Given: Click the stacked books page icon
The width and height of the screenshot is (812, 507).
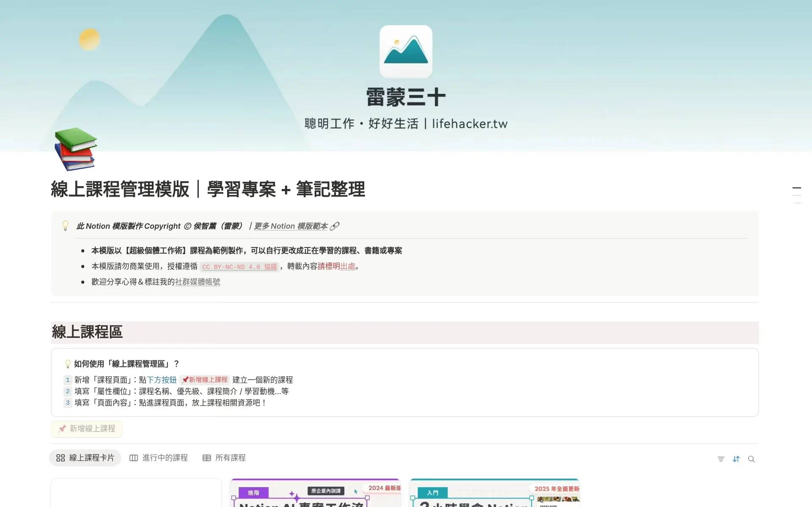Looking at the screenshot, I should [x=76, y=149].
